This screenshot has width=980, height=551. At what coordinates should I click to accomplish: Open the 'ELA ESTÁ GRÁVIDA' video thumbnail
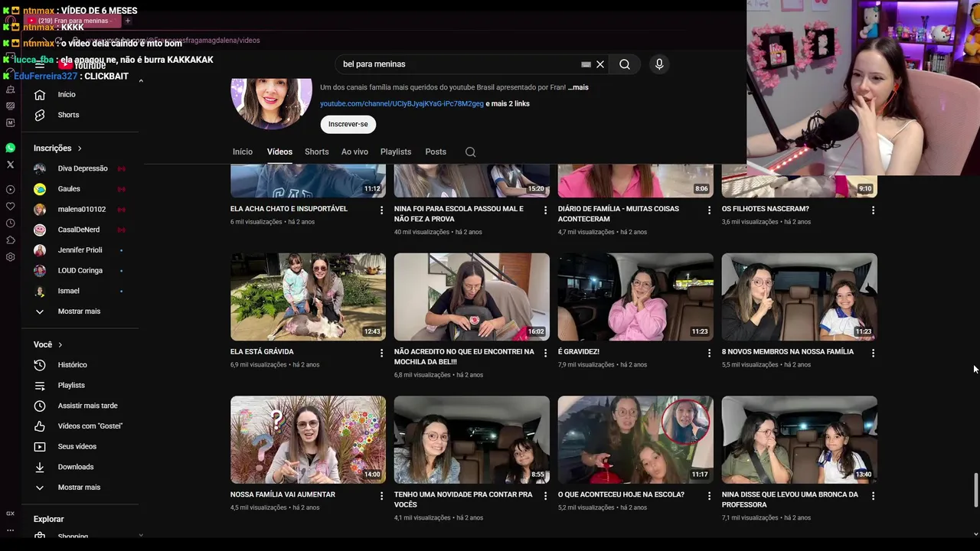point(308,297)
